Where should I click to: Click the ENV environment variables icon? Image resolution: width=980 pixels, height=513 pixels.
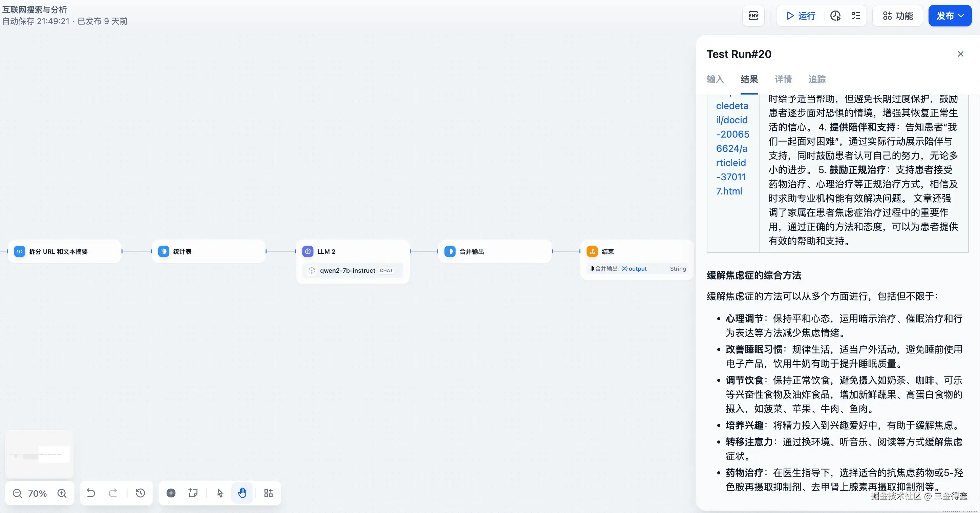753,16
